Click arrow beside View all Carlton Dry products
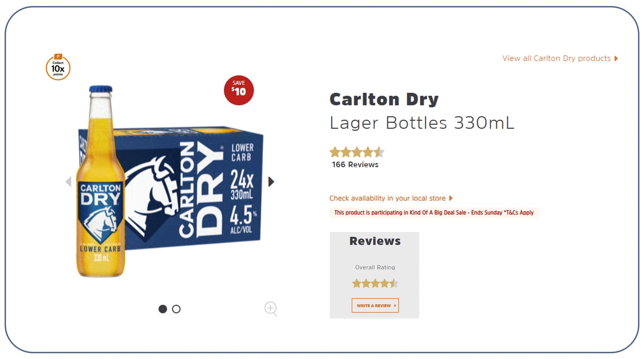Screen dimensions: 644x359 tap(616, 58)
